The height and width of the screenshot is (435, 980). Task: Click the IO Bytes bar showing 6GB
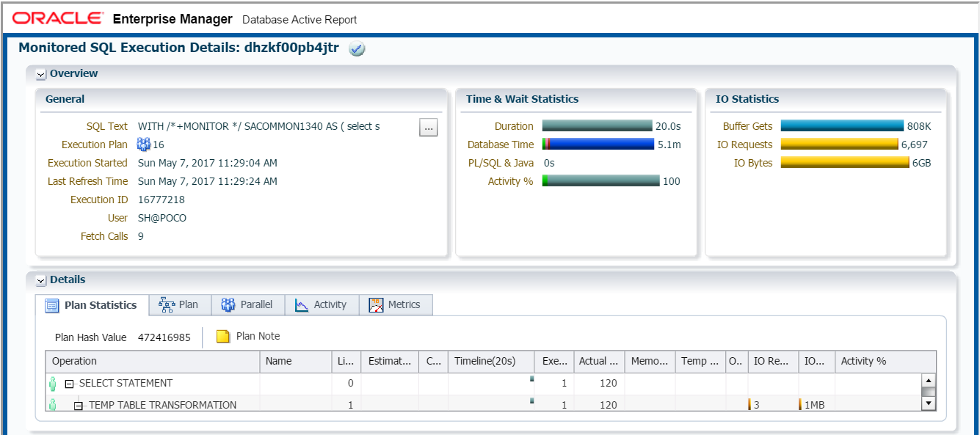tap(845, 163)
